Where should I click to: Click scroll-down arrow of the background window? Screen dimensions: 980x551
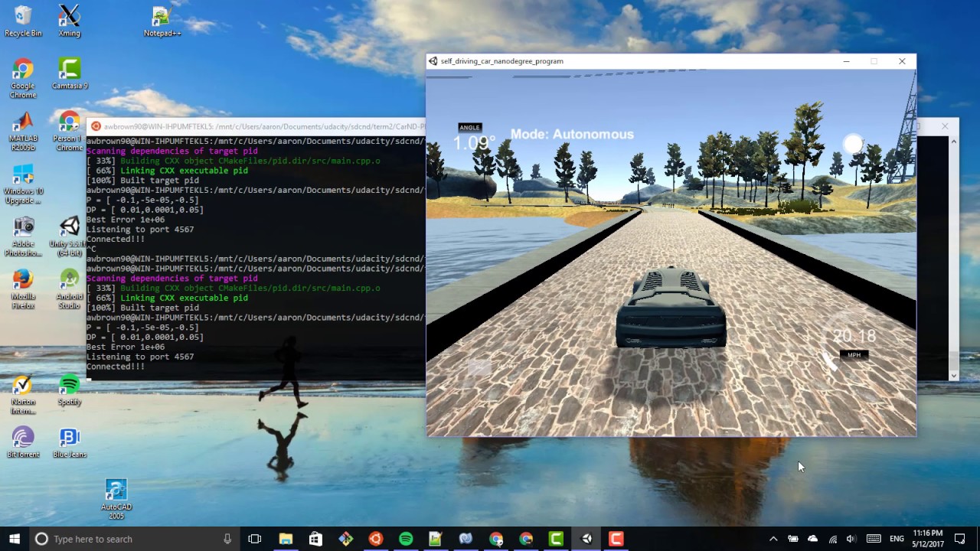pos(953,375)
